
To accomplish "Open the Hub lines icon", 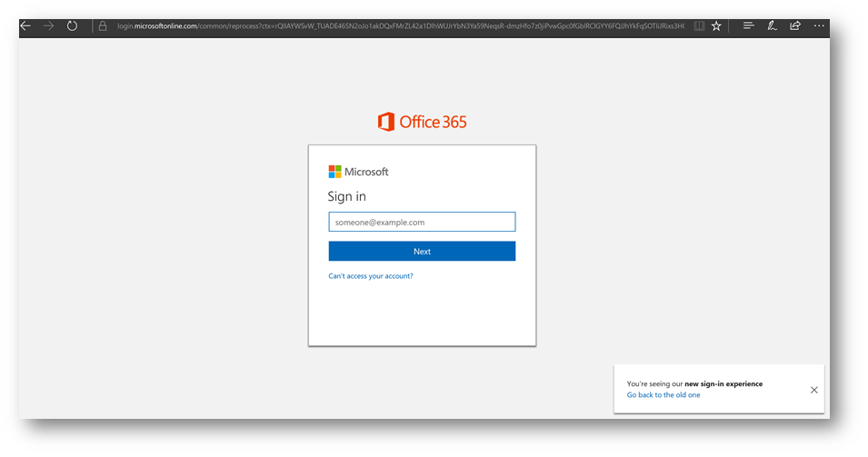I will pos(748,26).
